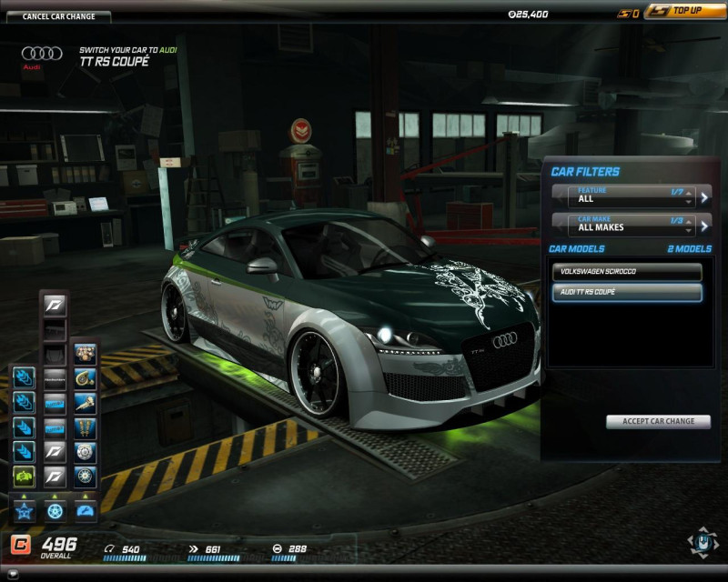Open the tires part slot
The width and height of the screenshot is (728, 582).
point(85,477)
